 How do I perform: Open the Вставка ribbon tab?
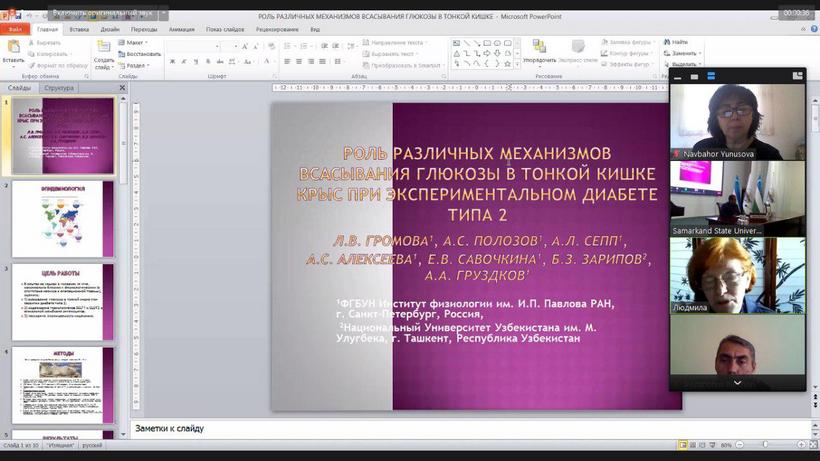(79, 30)
